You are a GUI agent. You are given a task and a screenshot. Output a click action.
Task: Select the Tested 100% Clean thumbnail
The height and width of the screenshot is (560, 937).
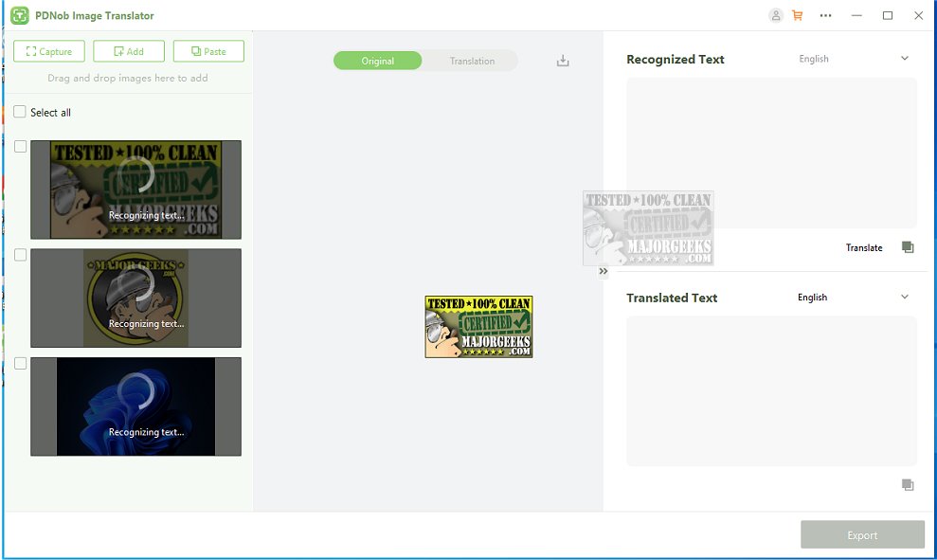pyautogui.click(x=136, y=190)
